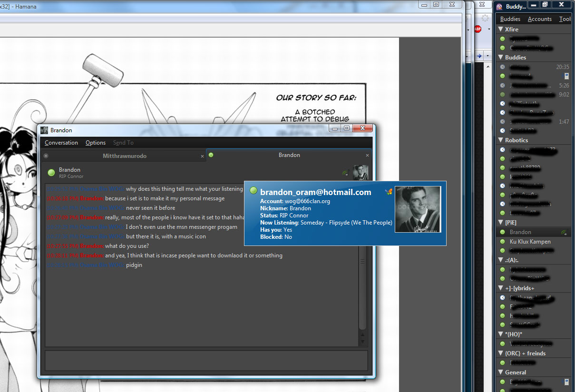
Task: Click the now-listening icon in the conversation header
Action: point(346,173)
